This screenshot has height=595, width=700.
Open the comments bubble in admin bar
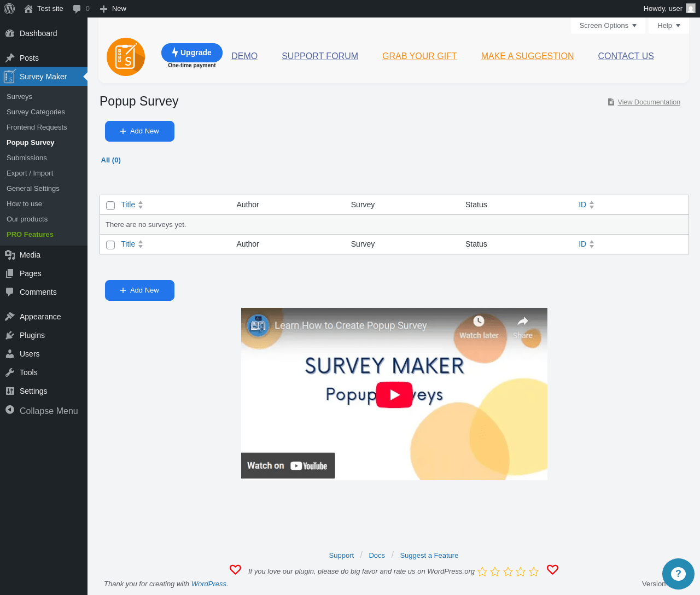tap(81, 9)
